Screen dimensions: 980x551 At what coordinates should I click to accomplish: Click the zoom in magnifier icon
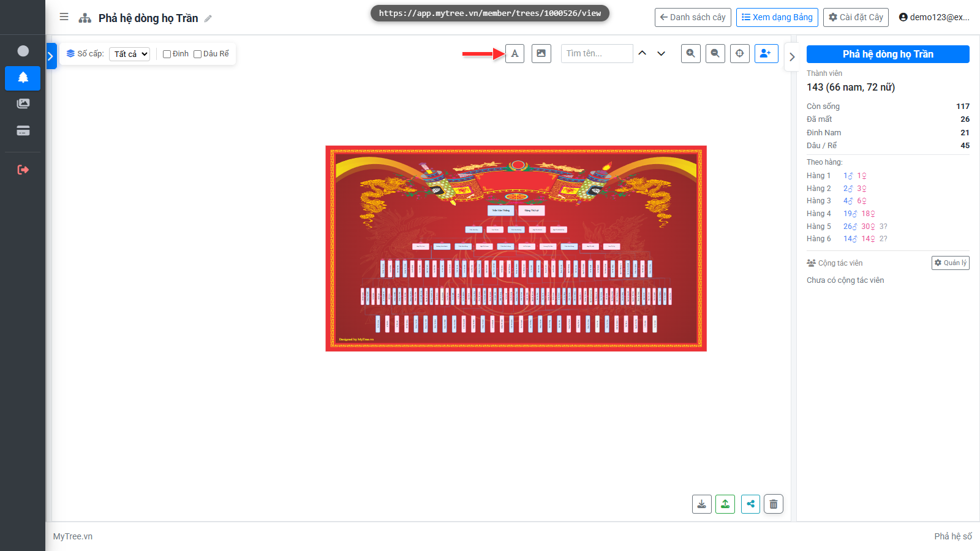pyautogui.click(x=691, y=53)
